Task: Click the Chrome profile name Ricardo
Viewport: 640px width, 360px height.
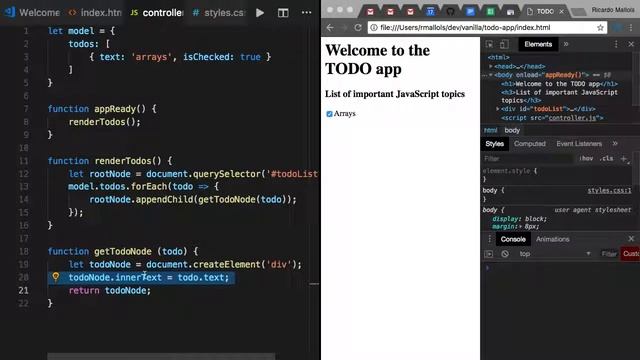Action: [x=613, y=9]
